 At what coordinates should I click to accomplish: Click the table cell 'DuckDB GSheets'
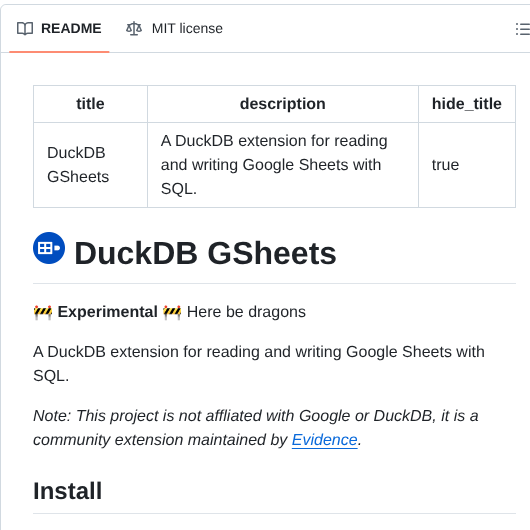coord(90,165)
